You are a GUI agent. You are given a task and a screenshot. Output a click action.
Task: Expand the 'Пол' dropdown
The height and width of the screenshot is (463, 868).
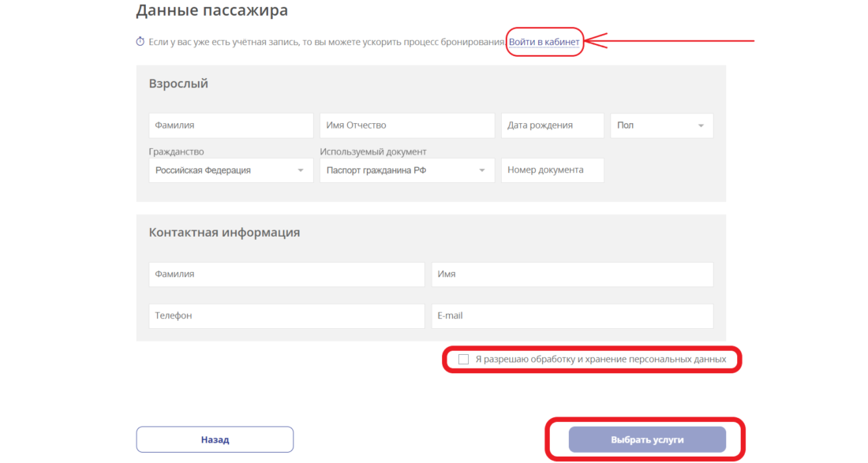[661, 125]
